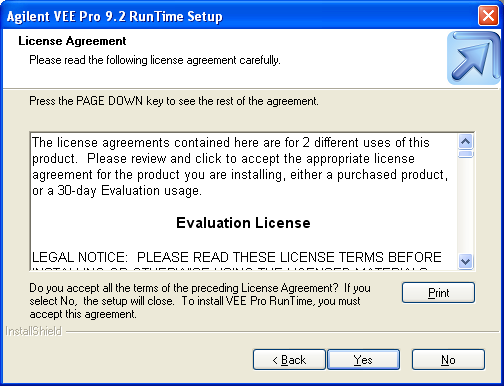
Task: Print the license agreement
Action: point(438,292)
